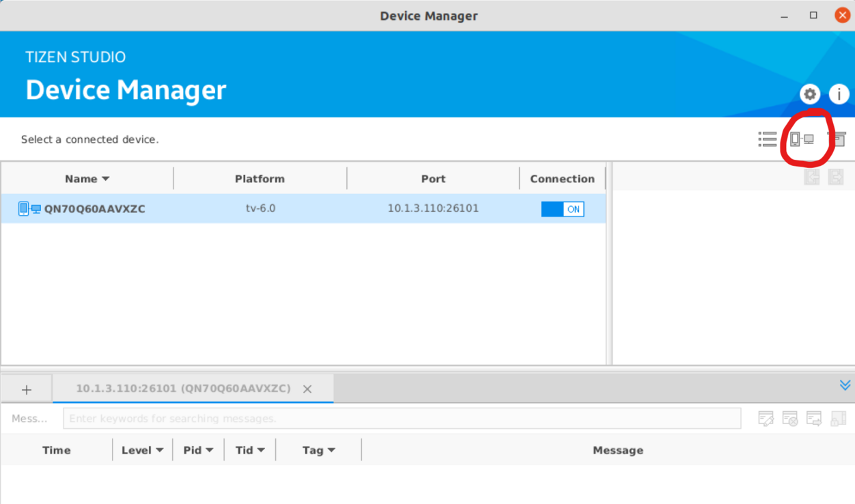Click the list view icon in toolbar
This screenshot has height=504, width=855.
[x=768, y=139]
